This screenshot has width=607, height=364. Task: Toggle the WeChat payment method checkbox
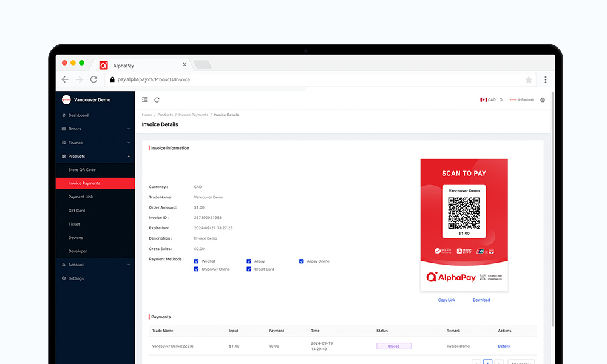pos(196,261)
